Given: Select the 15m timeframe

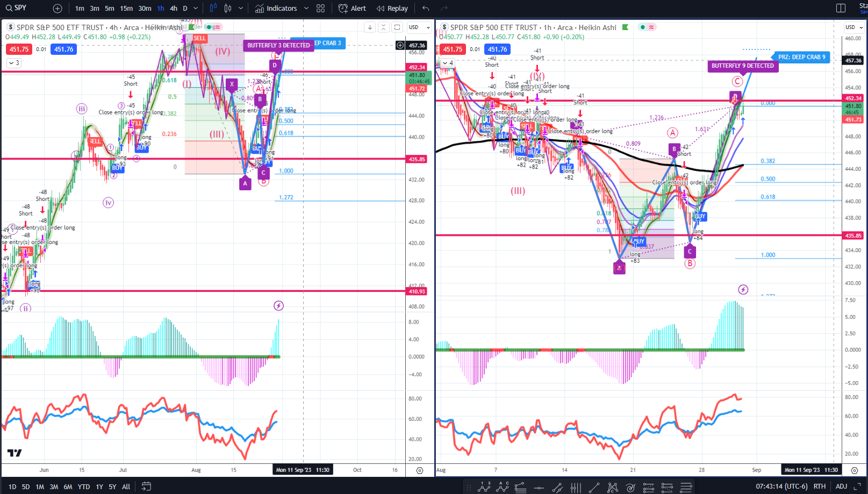Looking at the screenshot, I should [x=126, y=9].
